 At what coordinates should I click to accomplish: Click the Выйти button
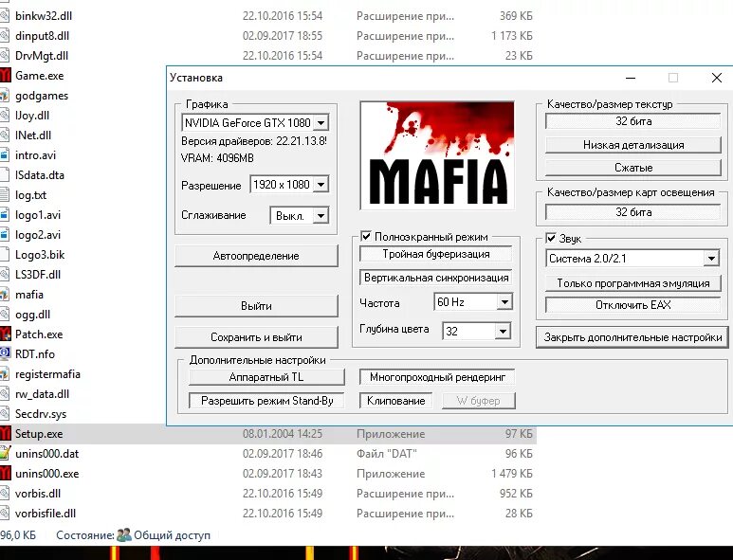click(256, 306)
